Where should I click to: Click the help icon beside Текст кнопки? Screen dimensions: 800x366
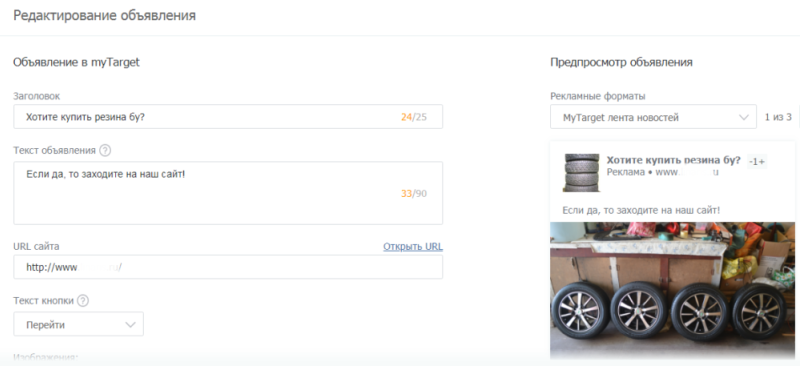pos(83,301)
